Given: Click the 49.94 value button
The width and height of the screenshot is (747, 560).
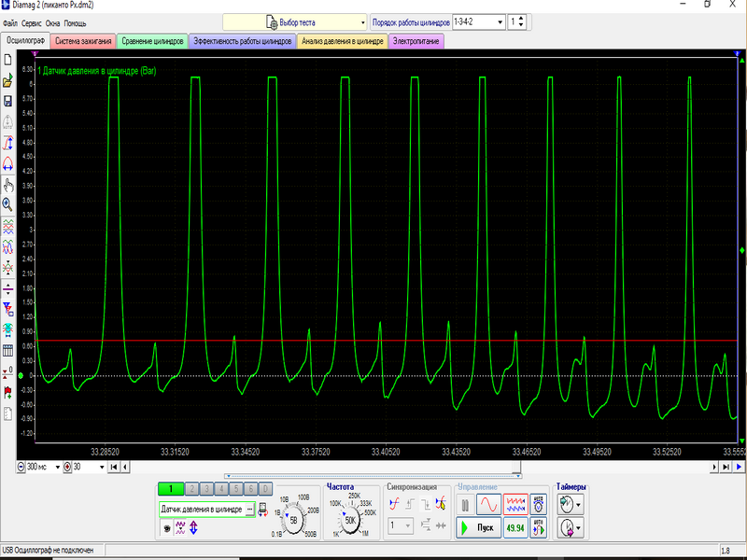Looking at the screenshot, I should [x=515, y=527].
